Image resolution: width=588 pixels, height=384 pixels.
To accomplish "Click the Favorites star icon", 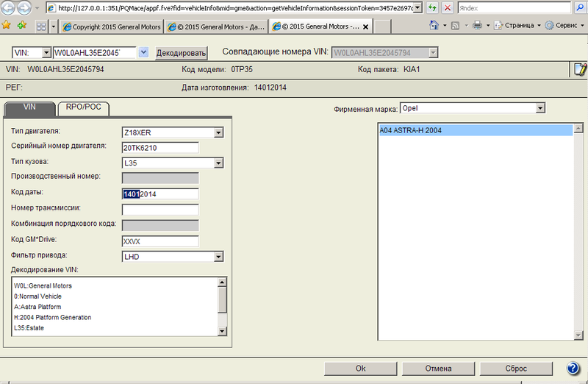I will click(x=7, y=26).
